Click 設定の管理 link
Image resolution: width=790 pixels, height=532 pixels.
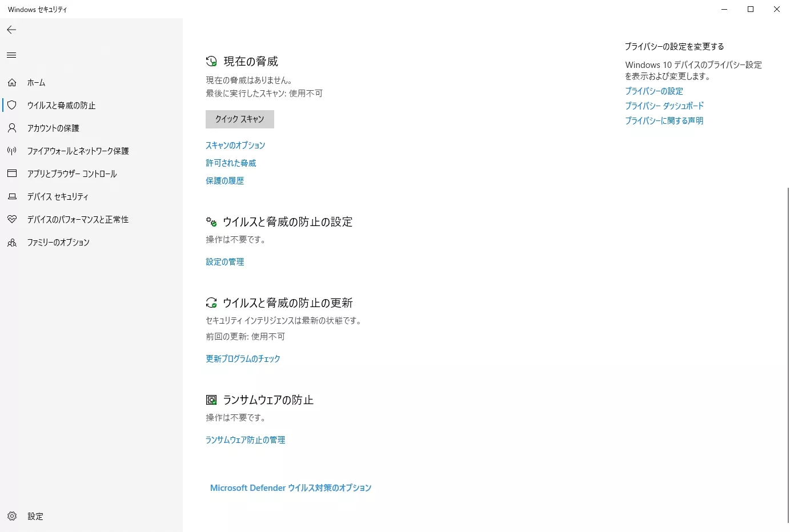point(224,262)
